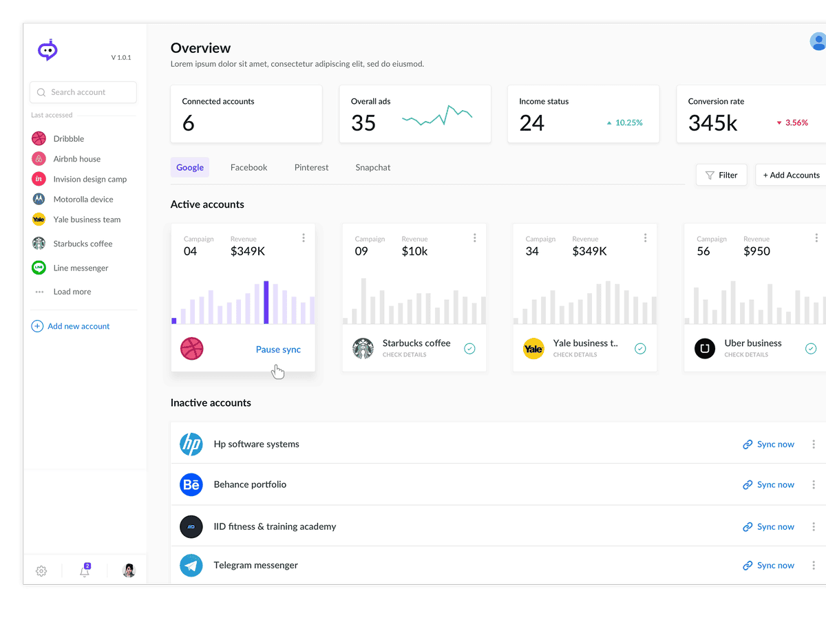Open settings via the gear icon
This screenshot has height=644, width=826.
click(41, 571)
